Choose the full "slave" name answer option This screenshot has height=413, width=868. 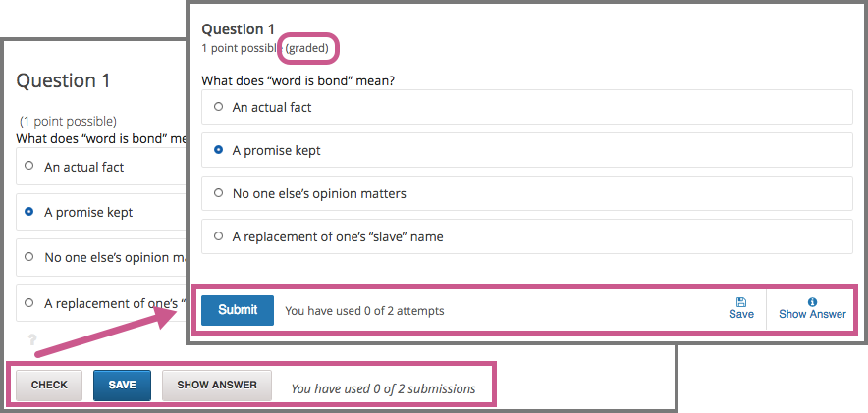click(218, 235)
